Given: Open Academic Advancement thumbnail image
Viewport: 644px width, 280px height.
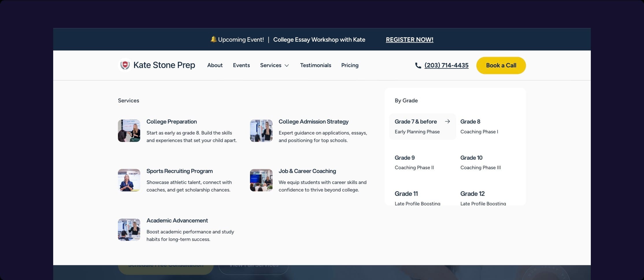Looking at the screenshot, I should tap(129, 230).
